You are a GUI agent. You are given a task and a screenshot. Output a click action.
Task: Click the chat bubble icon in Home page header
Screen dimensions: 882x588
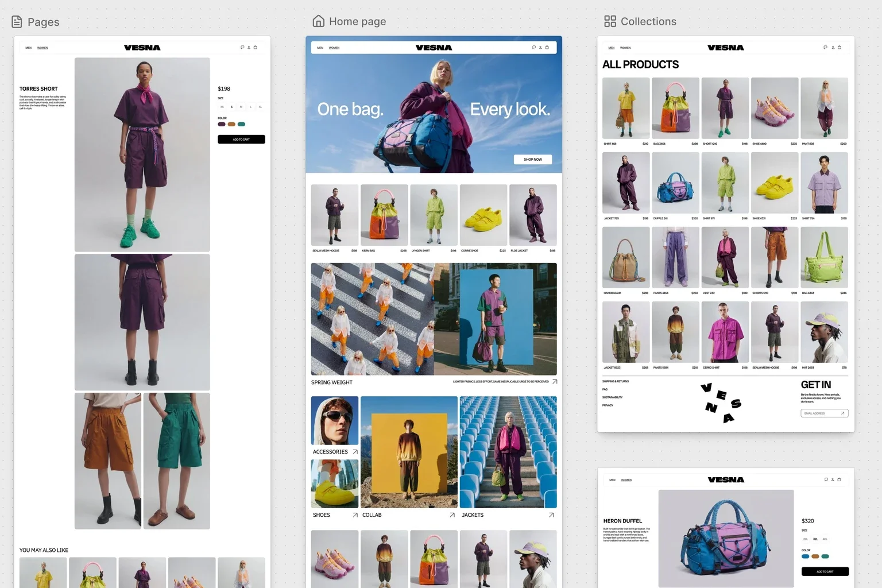point(534,48)
